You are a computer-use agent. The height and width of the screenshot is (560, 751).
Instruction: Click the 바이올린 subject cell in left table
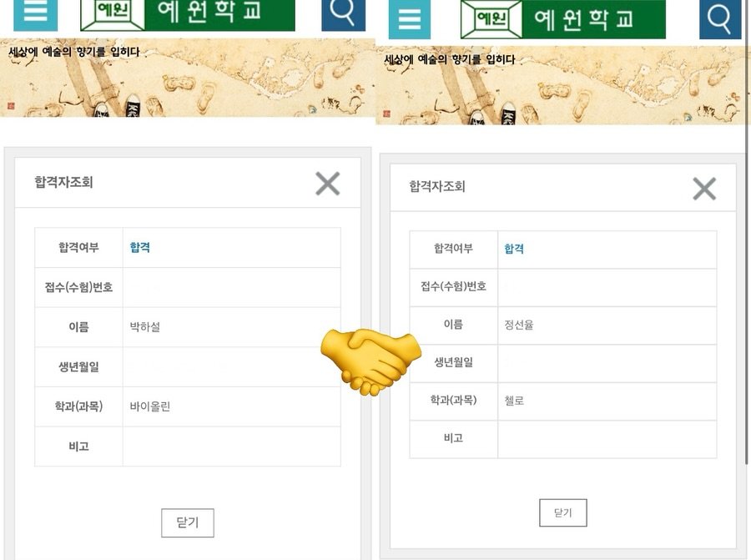[x=151, y=406]
